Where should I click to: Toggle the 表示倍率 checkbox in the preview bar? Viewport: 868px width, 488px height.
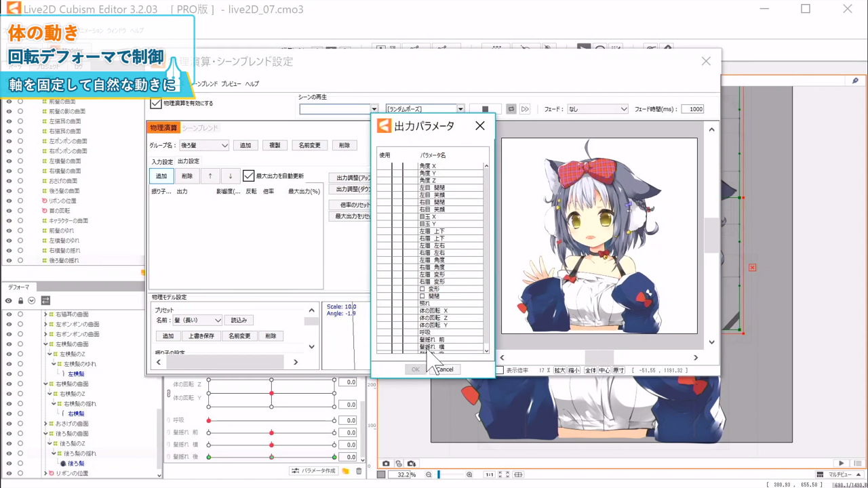coord(500,370)
